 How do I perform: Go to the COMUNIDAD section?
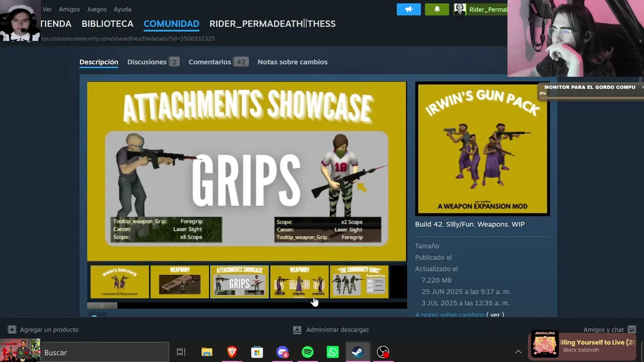172,24
